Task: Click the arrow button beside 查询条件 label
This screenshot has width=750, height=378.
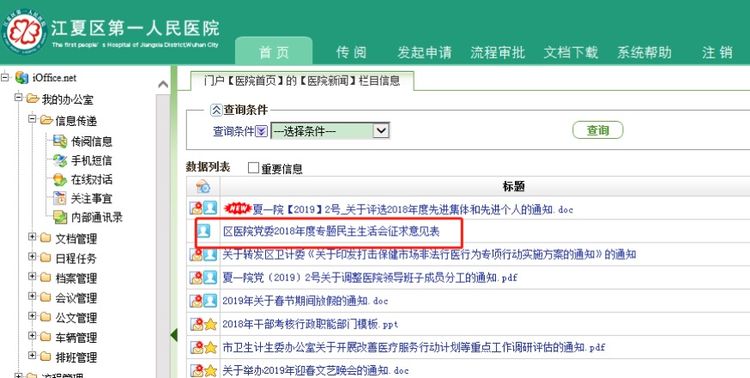Action: click(261, 131)
